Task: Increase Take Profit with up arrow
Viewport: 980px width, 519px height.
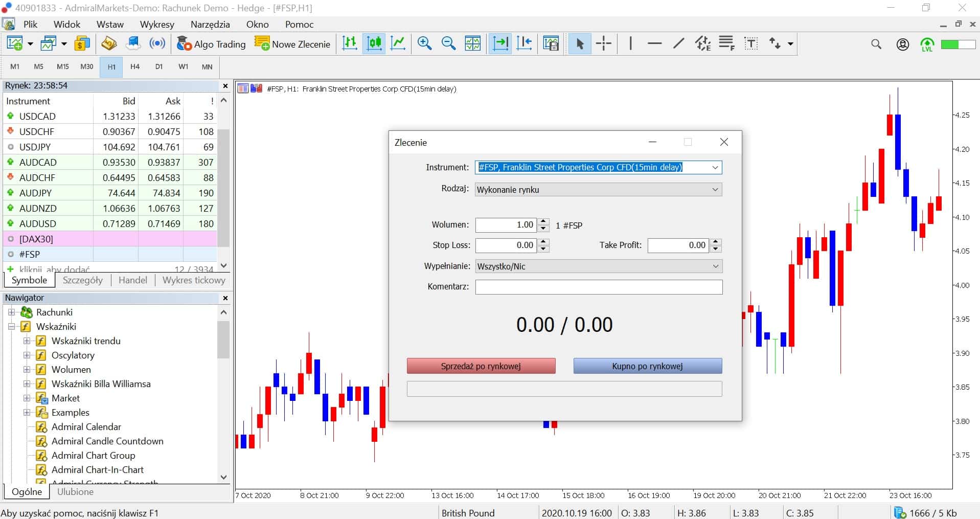Action: click(716, 242)
